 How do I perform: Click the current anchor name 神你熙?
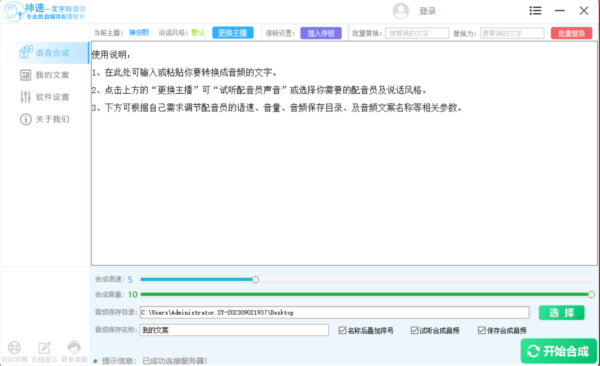(139, 33)
